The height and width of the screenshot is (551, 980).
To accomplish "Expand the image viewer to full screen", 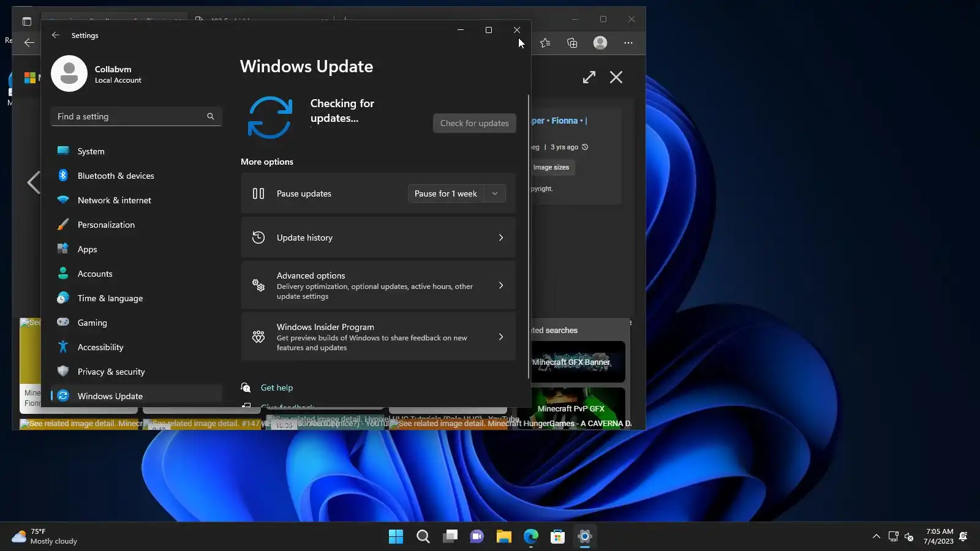I will [x=589, y=77].
